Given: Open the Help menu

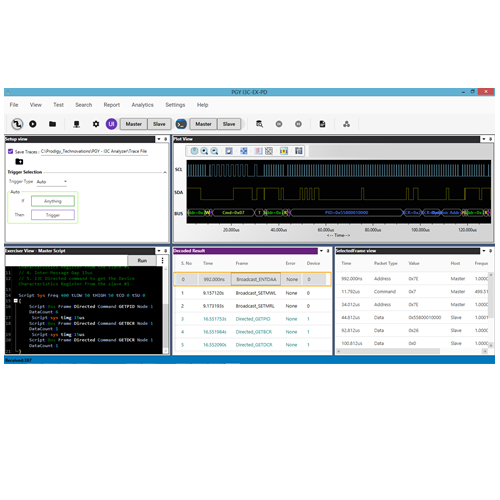Looking at the screenshot, I should 202,105.
